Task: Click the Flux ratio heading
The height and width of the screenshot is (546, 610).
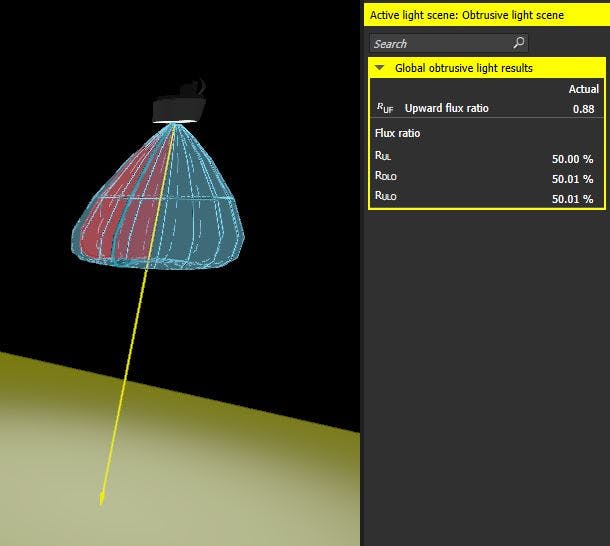Action: click(397, 133)
